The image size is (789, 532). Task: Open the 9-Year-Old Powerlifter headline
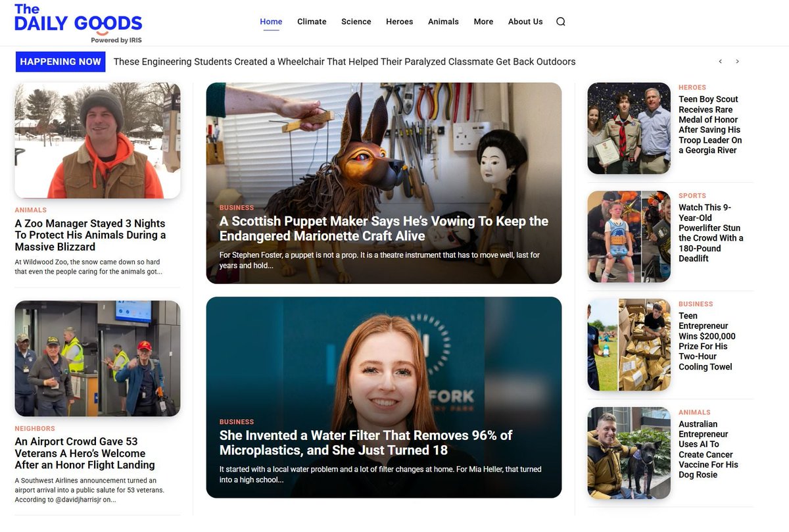(x=711, y=233)
